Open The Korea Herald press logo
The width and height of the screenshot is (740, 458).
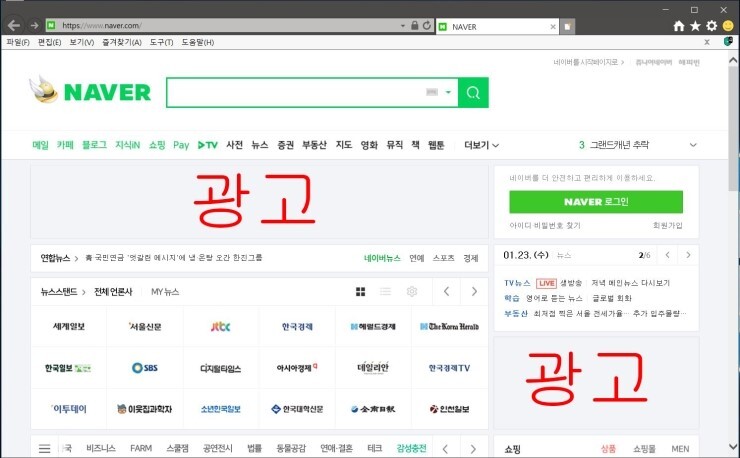(449, 327)
